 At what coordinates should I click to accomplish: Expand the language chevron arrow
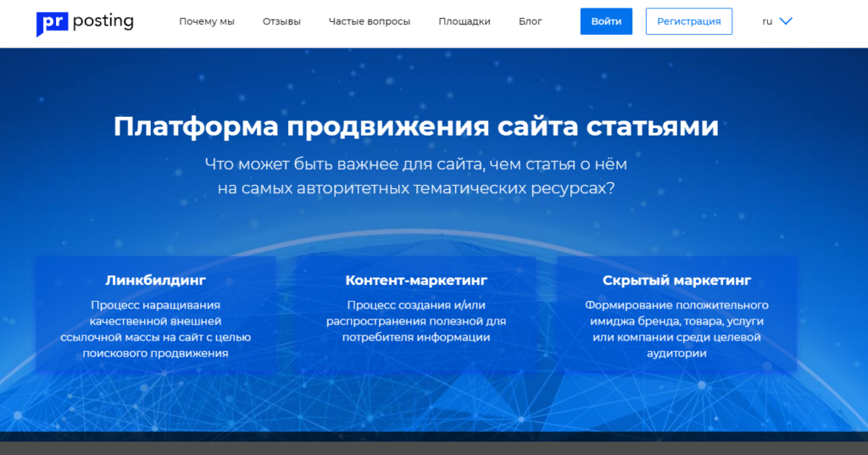tap(786, 21)
